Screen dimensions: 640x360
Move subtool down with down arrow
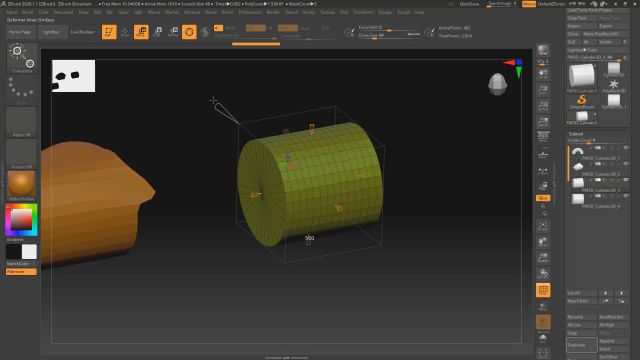coord(622,293)
